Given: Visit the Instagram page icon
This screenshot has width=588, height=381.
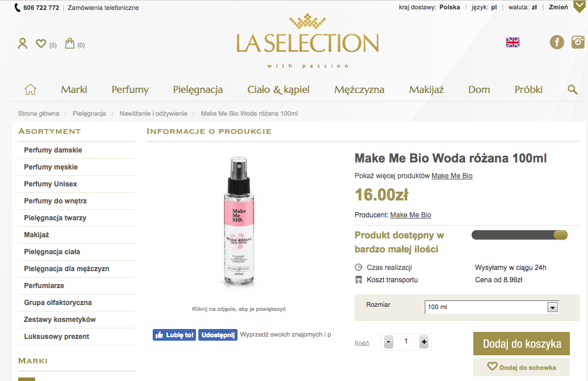Looking at the screenshot, I should [578, 42].
